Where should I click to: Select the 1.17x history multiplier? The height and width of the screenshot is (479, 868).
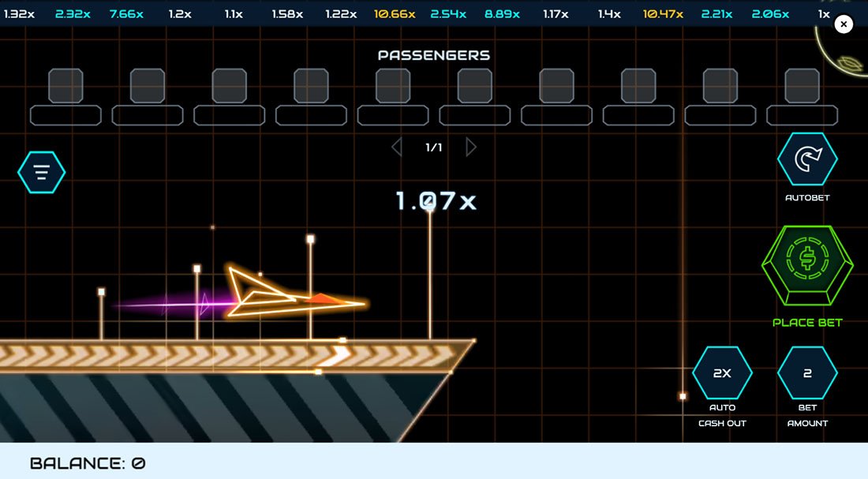click(x=556, y=14)
